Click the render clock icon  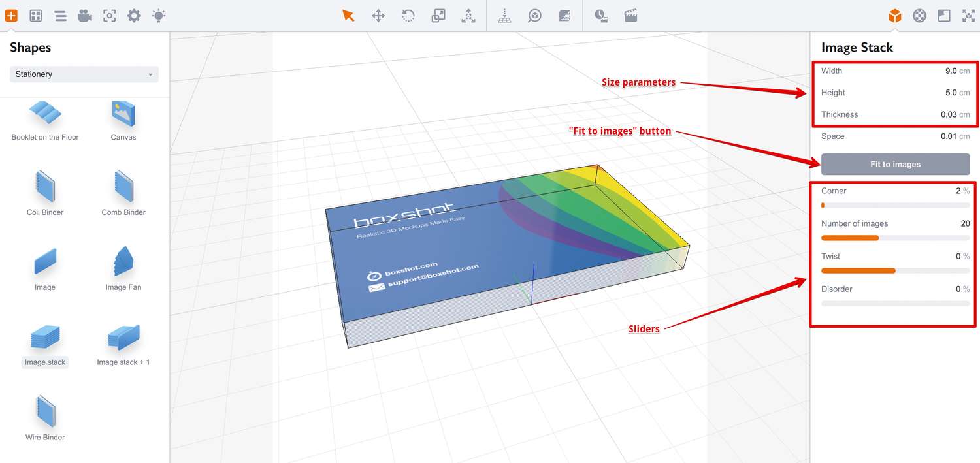coord(601,16)
